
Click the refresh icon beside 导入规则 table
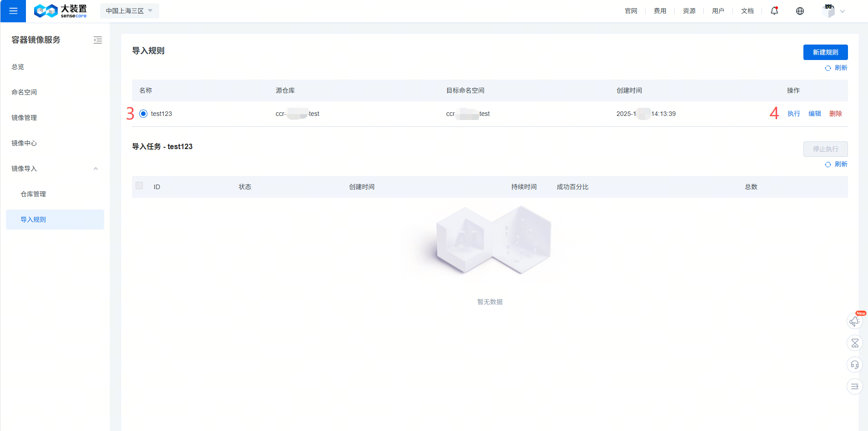pyautogui.click(x=828, y=68)
